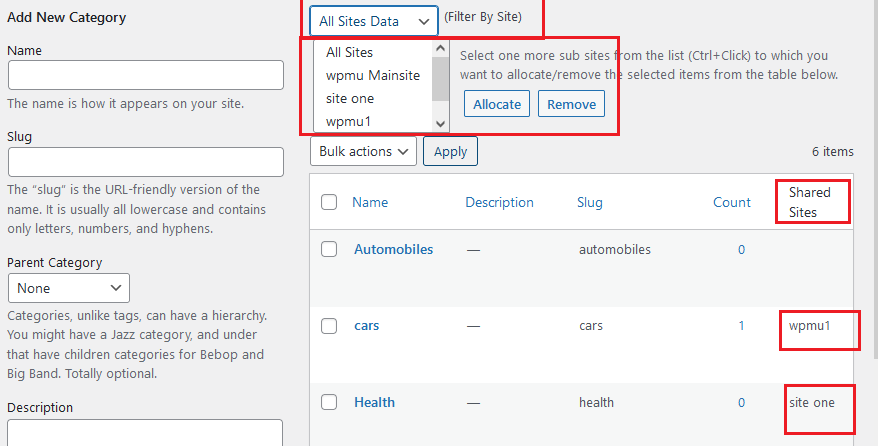
Task: Tick the select-all checkbox in table header
Action: (x=329, y=202)
